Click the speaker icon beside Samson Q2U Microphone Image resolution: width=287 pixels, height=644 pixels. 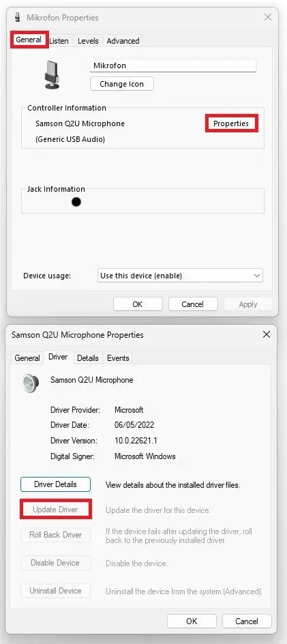pos(31,383)
